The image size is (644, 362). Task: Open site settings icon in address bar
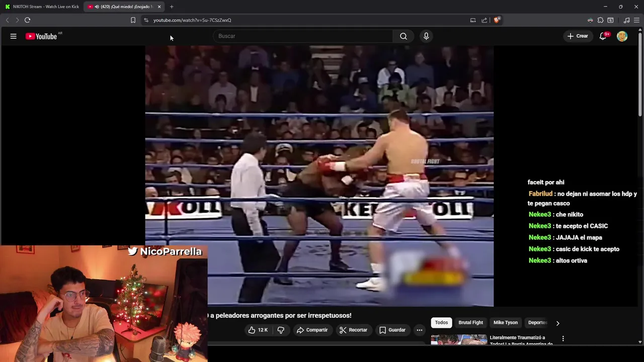coord(146,20)
